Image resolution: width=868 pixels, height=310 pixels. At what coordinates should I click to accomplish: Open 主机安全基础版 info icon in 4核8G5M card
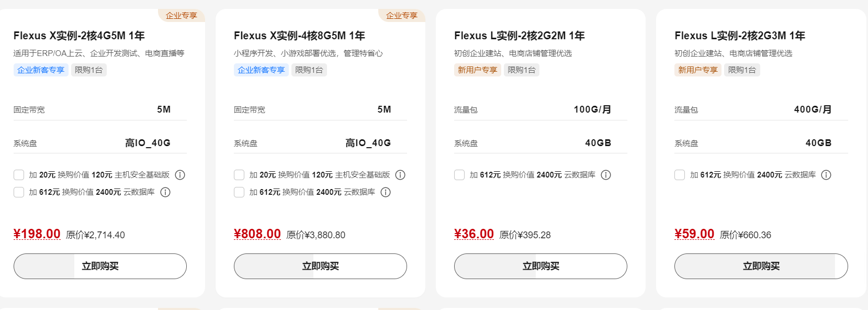point(400,175)
